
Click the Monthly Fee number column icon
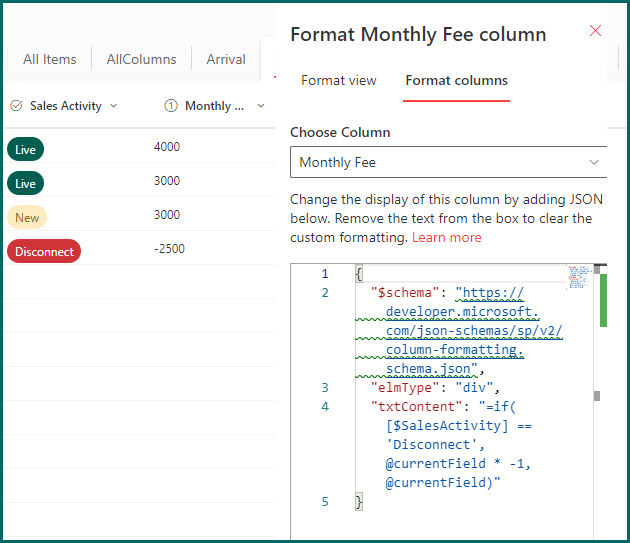tap(171, 106)
